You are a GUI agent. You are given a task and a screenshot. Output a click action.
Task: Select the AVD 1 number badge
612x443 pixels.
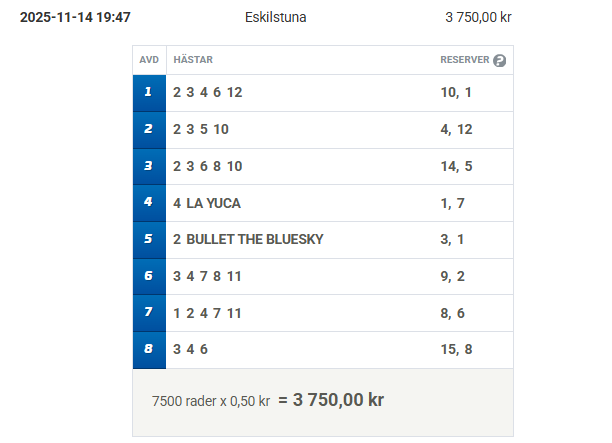point(149,92)
